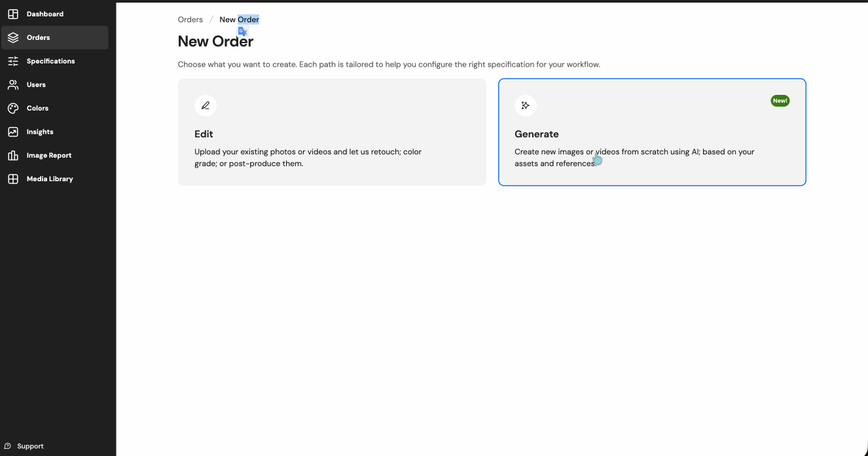The height and width of the screenshot is (456, 868).
Task: Click the pencil icon on Edit card
Action: pyautogui.click(x=206, y=105)
